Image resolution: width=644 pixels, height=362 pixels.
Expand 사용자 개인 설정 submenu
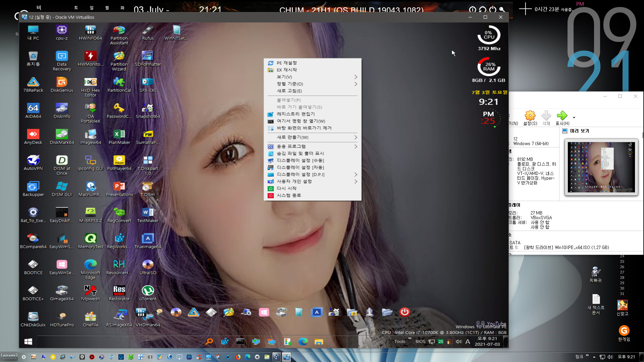click(x=313, y=181)
